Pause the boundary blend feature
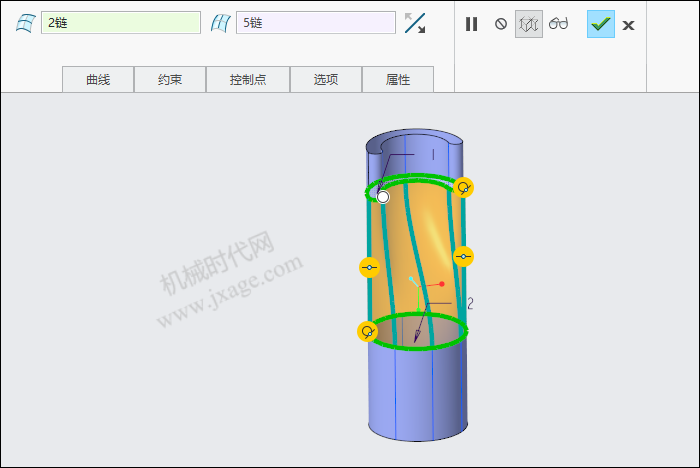700x468 pixels. [471, 24]
